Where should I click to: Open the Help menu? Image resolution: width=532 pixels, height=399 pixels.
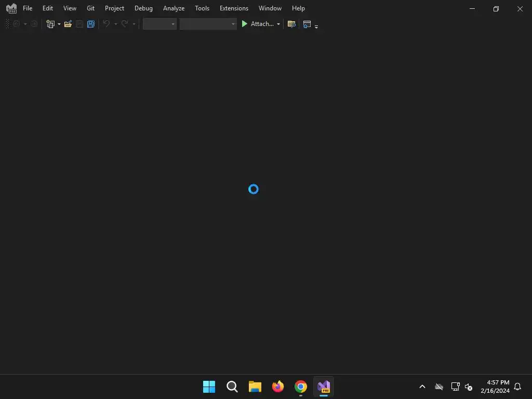coord(298,8)
